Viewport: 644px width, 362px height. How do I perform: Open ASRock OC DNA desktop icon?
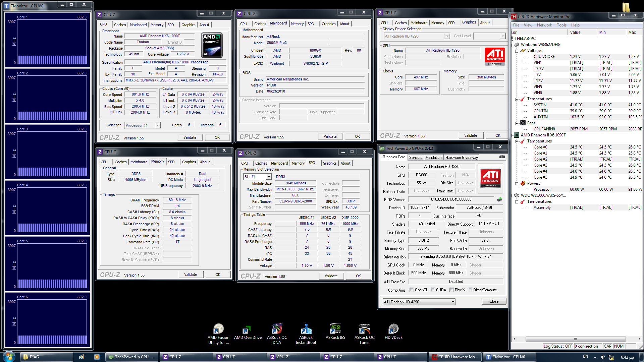pyautogui.click(x=277, y=334)
